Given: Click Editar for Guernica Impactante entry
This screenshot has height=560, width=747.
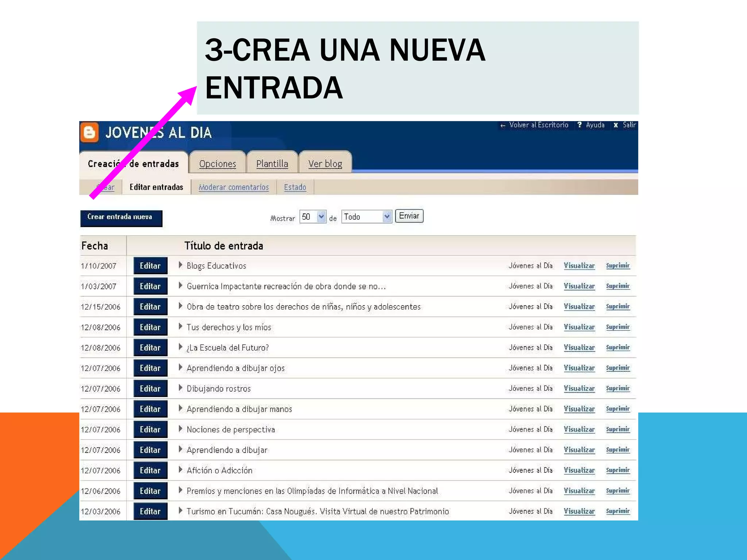Looking at the screenshot, I should pos(150,286).
